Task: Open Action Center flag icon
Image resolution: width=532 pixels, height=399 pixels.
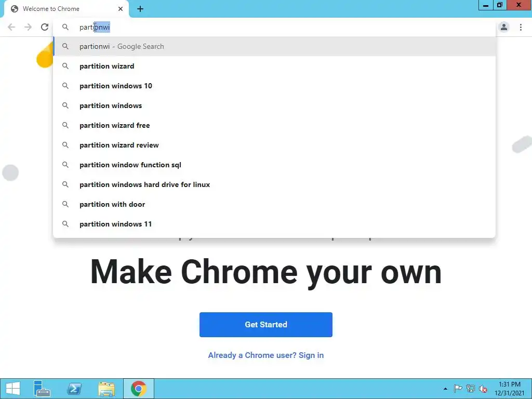Action: (458, 389)
